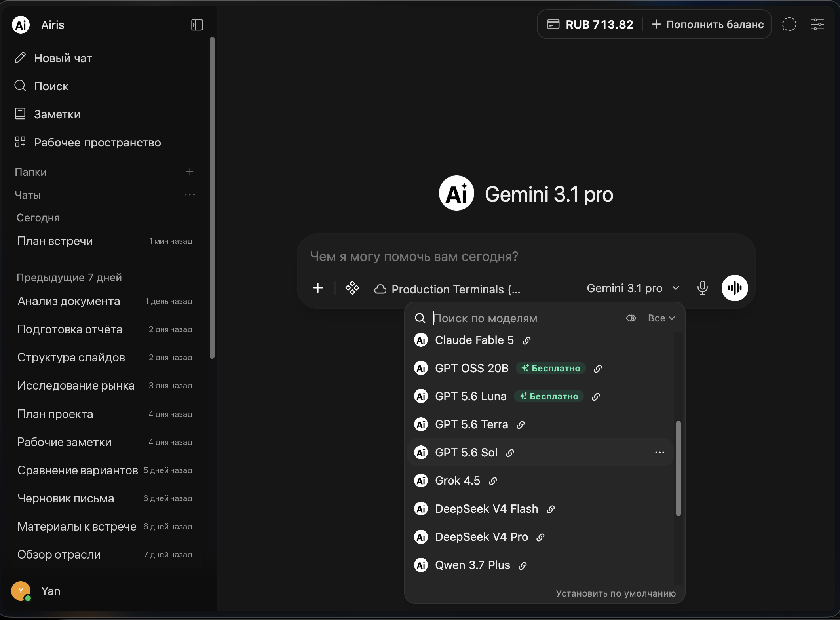Screen dimensions: 840x620
Task: Open the Подготовка отчёта chat
Action: pos(105,329)
